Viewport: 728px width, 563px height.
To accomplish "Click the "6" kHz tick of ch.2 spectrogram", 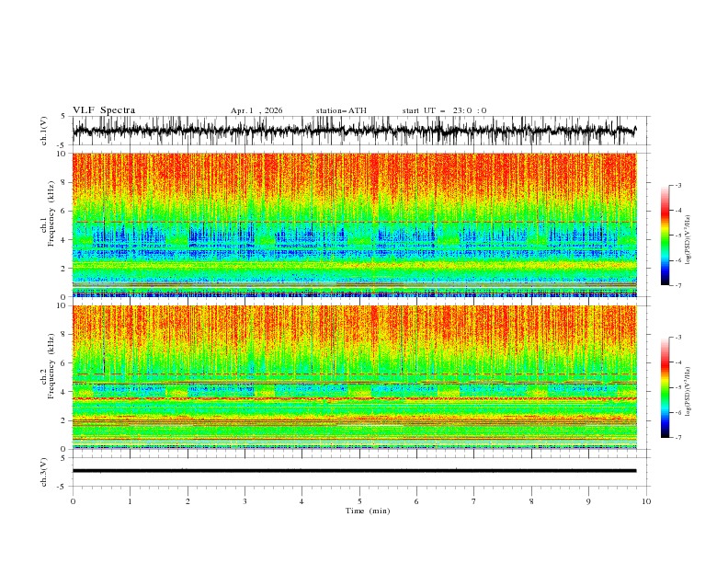I will click(x=65, y=362).
